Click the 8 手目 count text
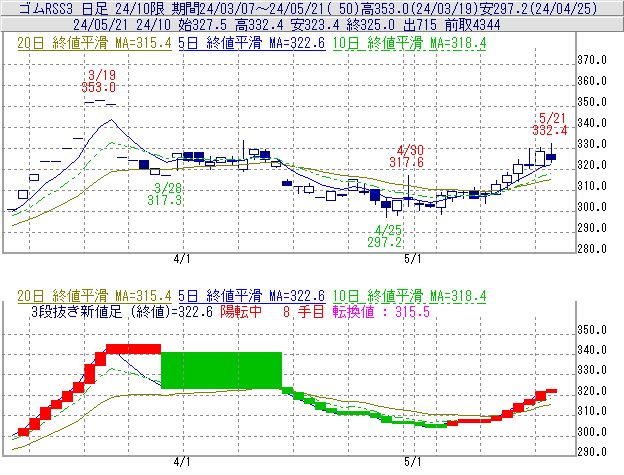624x475 pixels. pos(304,311)
